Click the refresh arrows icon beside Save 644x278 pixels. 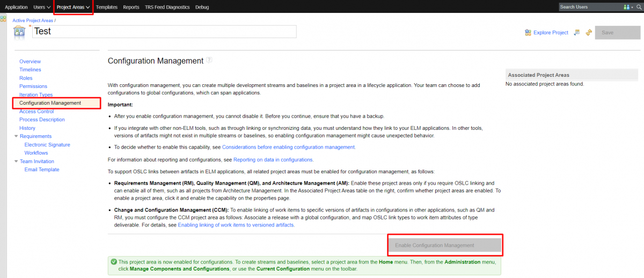(589, 33)
